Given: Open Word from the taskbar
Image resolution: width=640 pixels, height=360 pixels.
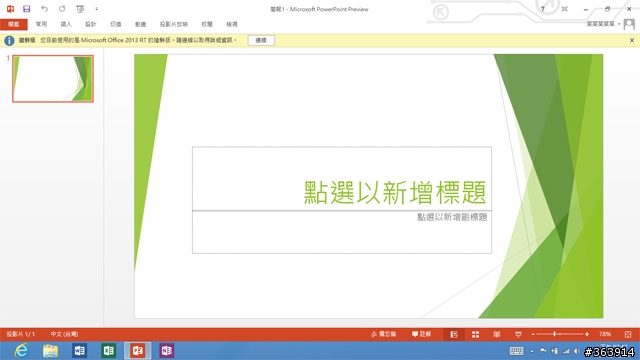Looking at the screenshot, I should coord(80,351).
